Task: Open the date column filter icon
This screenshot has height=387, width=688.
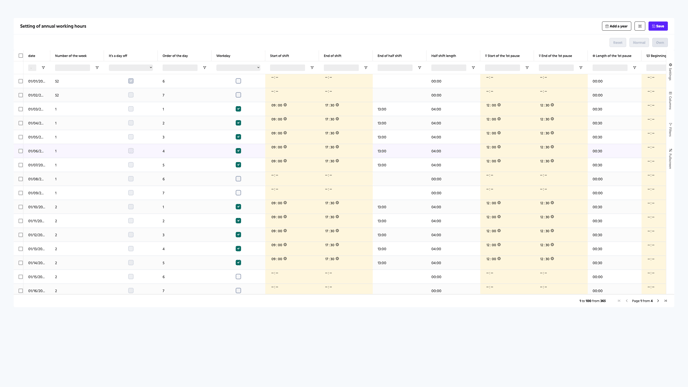Action: 43,68
